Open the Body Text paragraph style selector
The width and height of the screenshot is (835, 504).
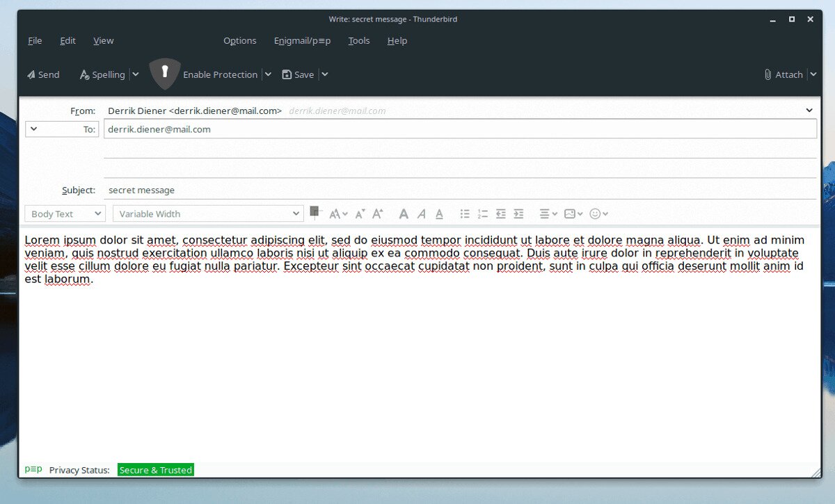64,213
